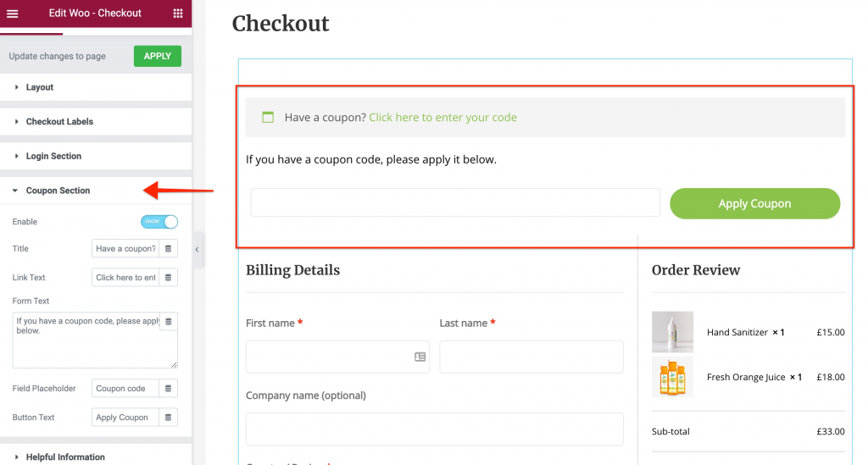This screenshot has width=868, height=465.
Task: Click the Apply Coupon button
Action: [754, 203]
